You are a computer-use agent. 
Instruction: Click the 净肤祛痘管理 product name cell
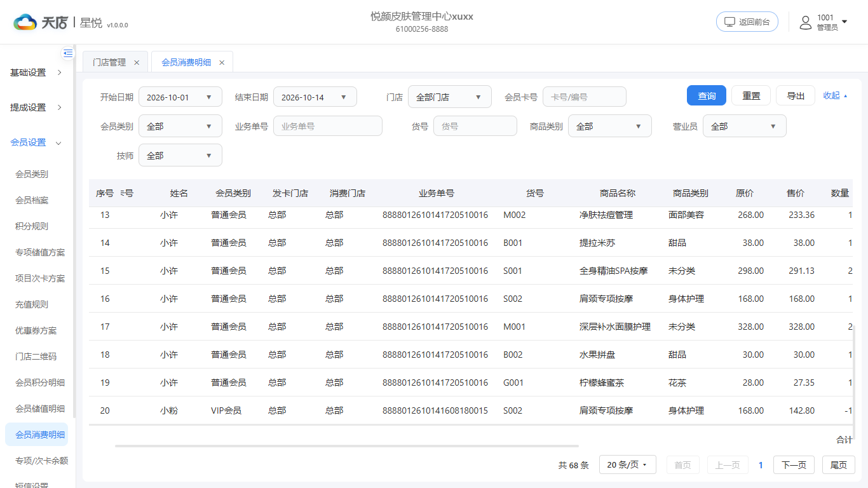point(606,215)
